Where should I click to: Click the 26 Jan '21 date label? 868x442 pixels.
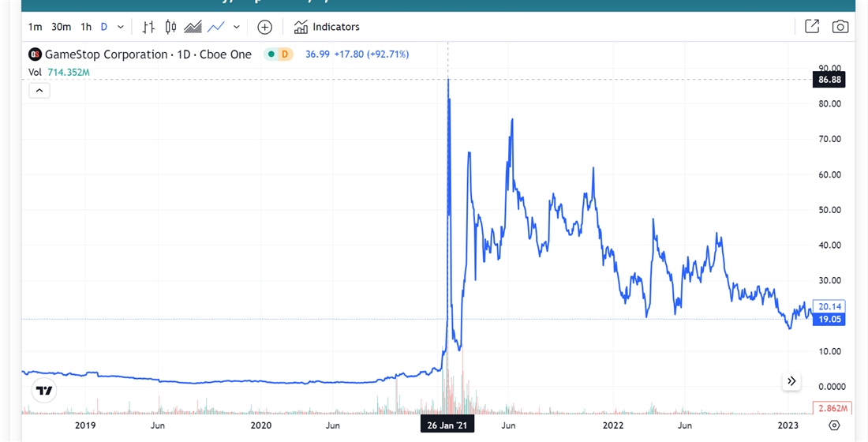pyautogui.click(x=447, y=425)
